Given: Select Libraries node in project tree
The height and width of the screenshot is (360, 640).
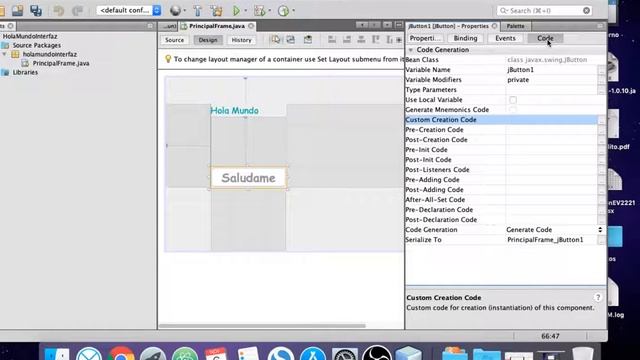Looking at the screenshot, I should (25, 72).
